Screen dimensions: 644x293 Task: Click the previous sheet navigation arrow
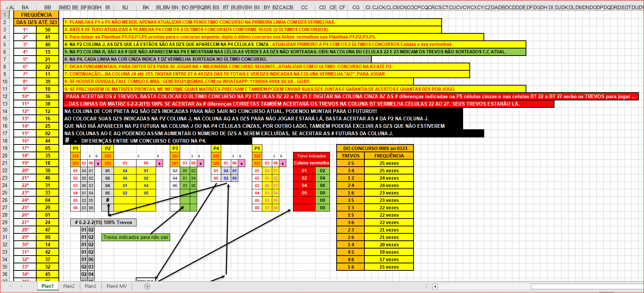pos(11,286)
